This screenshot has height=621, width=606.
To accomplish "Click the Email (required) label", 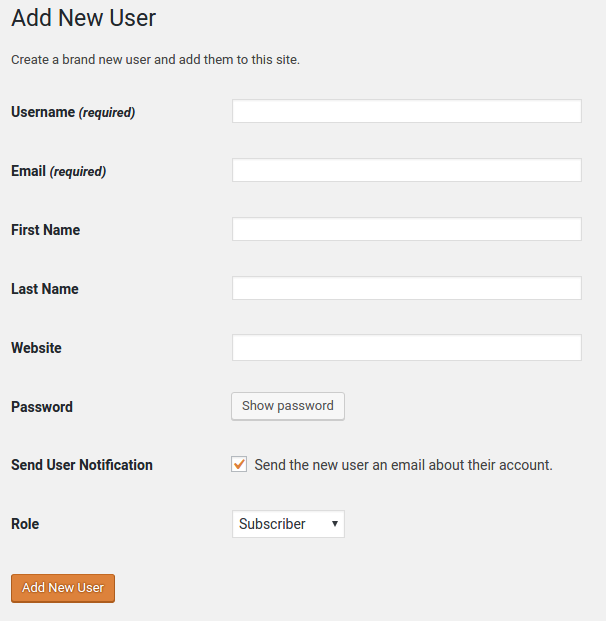I will (x=58, y=171).
